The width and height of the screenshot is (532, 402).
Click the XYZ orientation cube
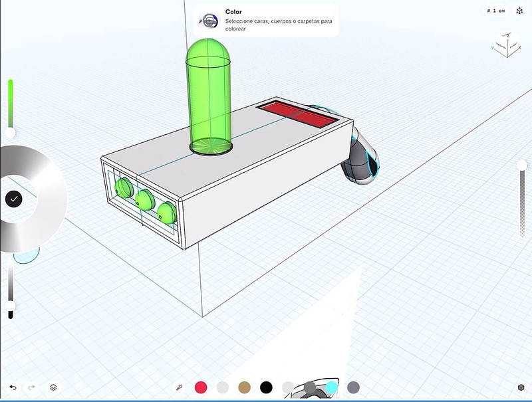[507, 45]
